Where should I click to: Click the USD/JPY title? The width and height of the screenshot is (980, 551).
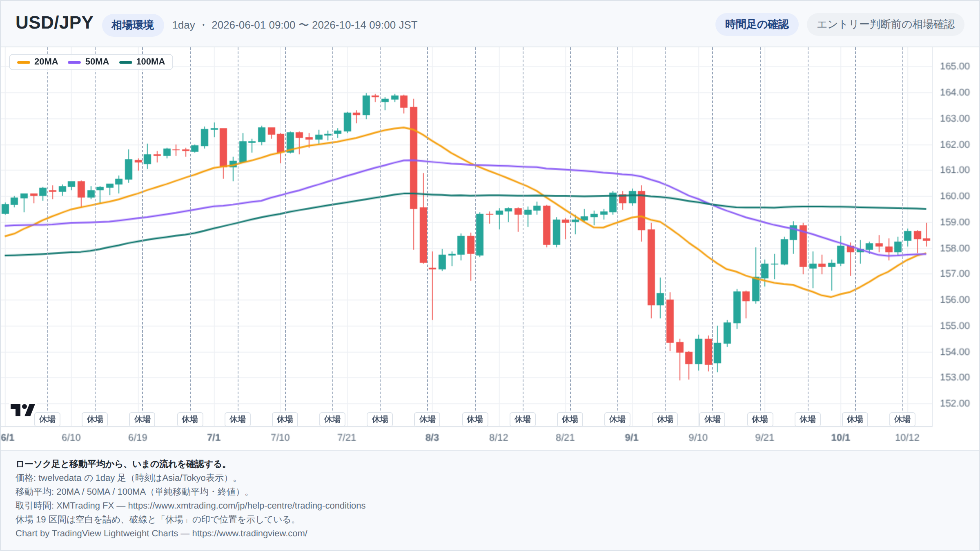[x=54, y=23]
